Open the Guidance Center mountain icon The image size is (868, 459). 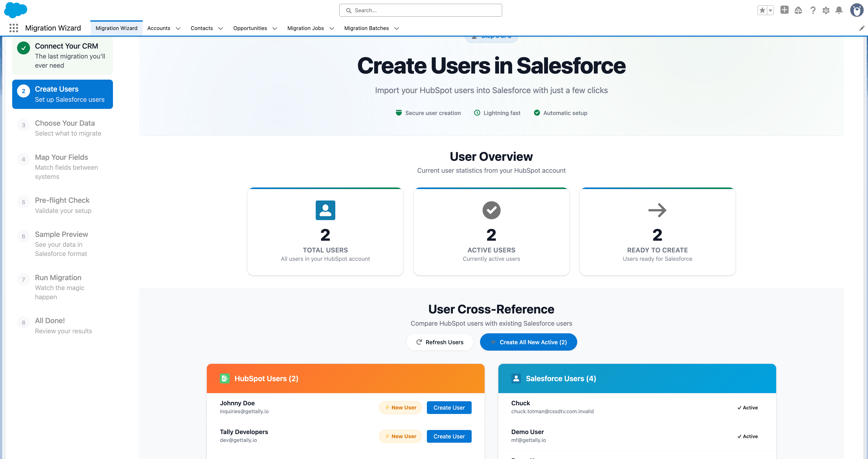click(798, 10)
